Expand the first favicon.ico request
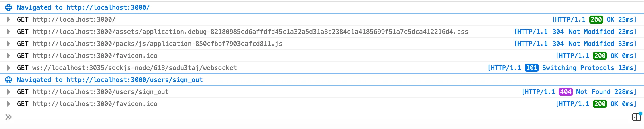Image resolution: width=644 pixels, height=129 pixels. tap(9, 56)
